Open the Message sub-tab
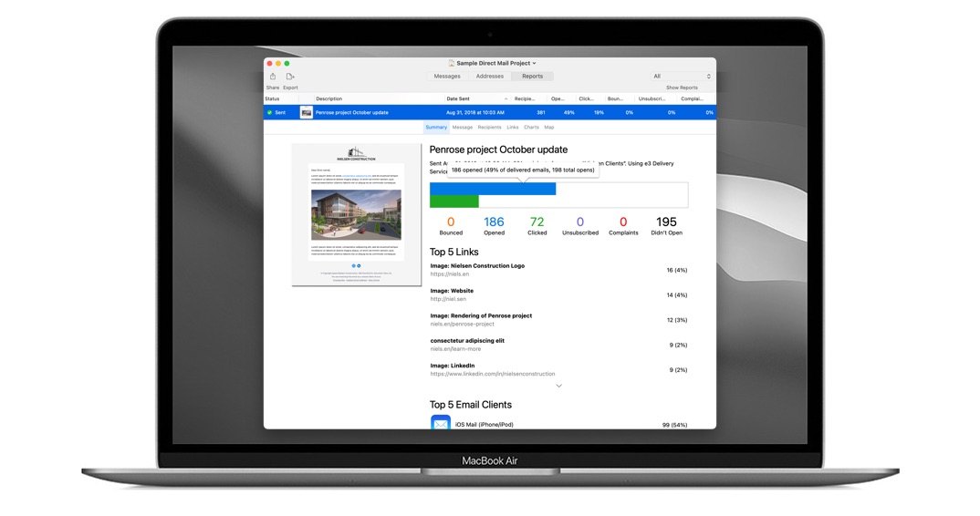Image resolution: width=980 pixels, height=516 pixels. point(463,127)
